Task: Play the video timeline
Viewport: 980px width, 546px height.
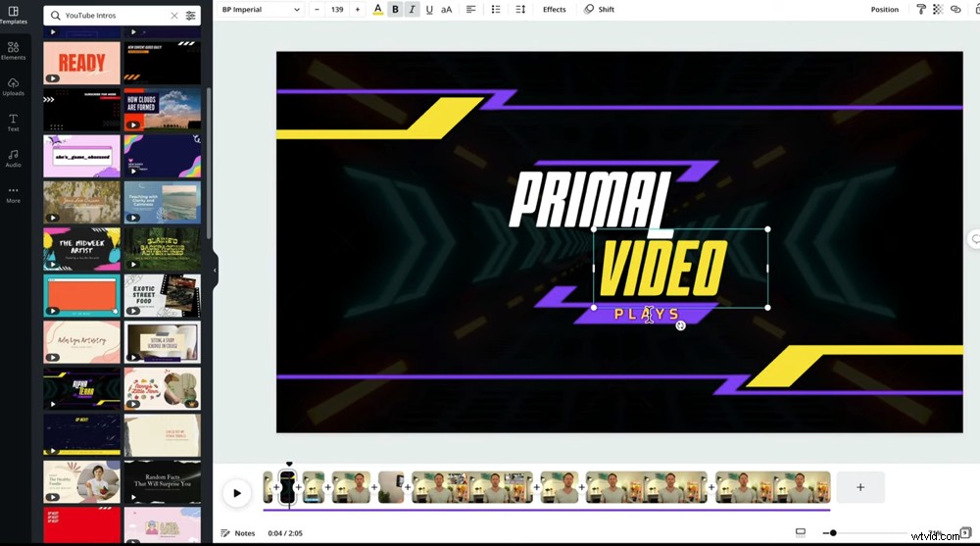Action: pyautogui.click(x=237, y=493)
